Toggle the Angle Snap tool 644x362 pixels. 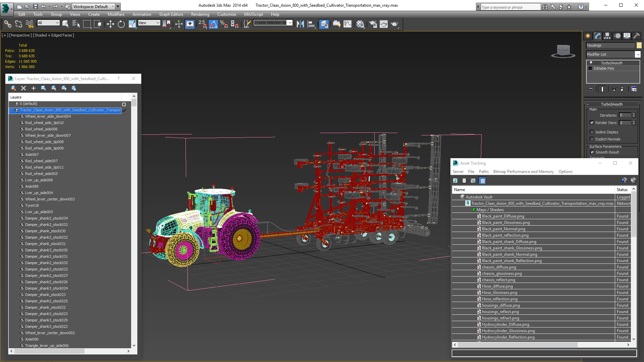coord(213,24)
